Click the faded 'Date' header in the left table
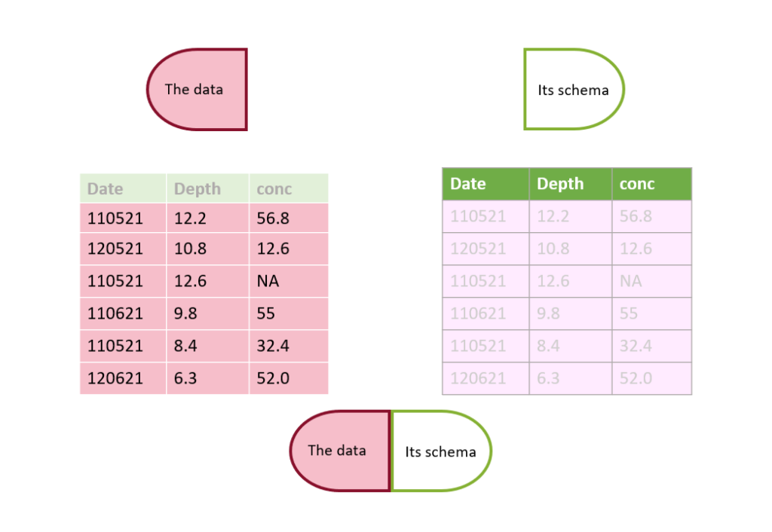 tap(123, 188)
